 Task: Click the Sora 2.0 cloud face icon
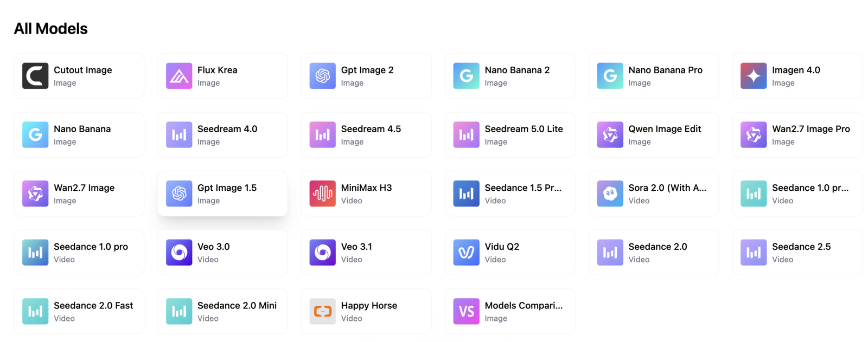click(610, 193)
